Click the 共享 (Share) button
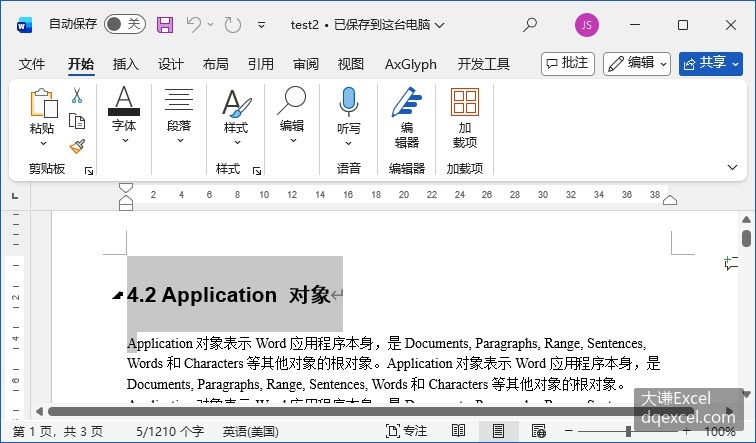The image size is (756, 443). 711,64
